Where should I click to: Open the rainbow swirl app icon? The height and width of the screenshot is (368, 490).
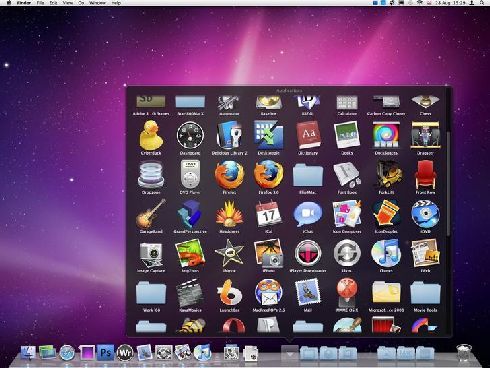click(386, 135)
